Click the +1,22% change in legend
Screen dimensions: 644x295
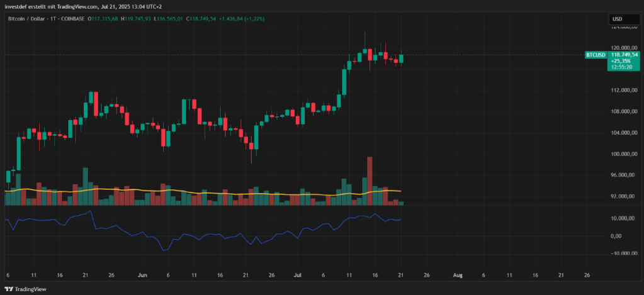pyautogui.click(x=254, y=19)
